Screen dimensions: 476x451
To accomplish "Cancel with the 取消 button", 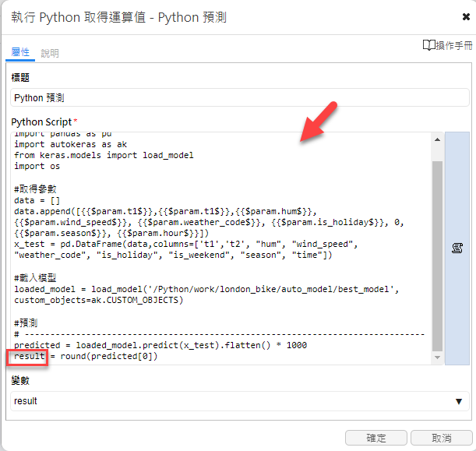I will pyautogui.click(x=442, y=438).
